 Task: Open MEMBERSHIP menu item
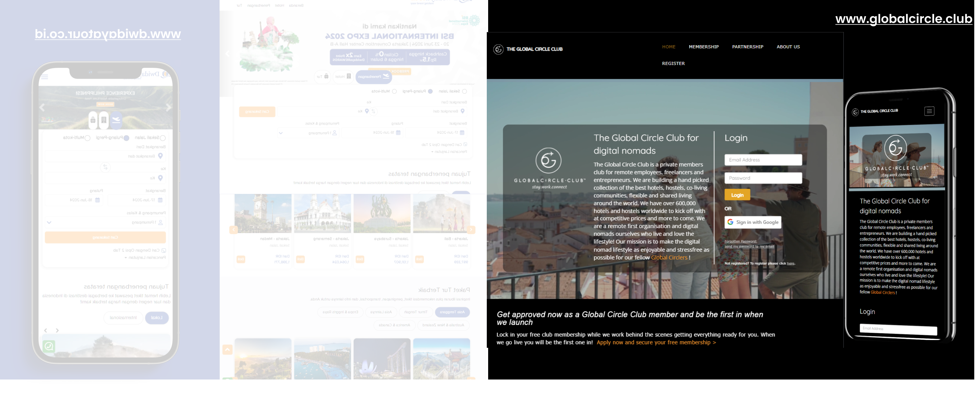click(x=703, y=47)
